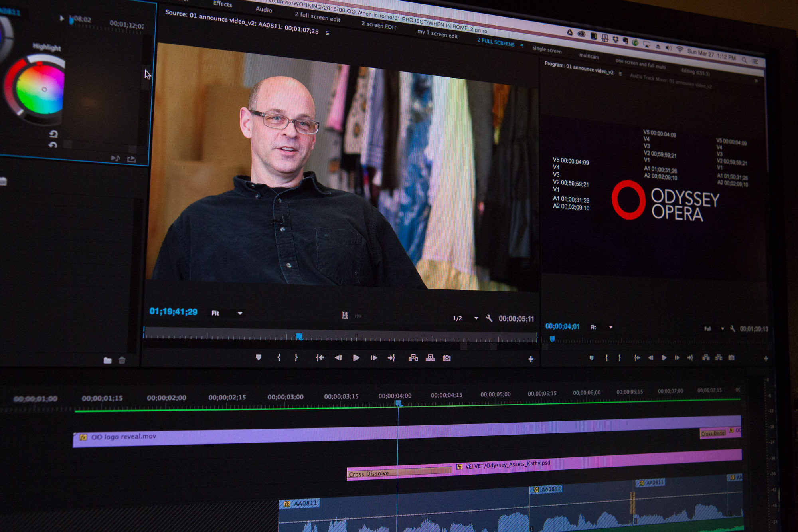The width and height of the screenshot is (798, 532).
Task: Select the OO logo reveal.mov clip
Action: tap(407, 431)
